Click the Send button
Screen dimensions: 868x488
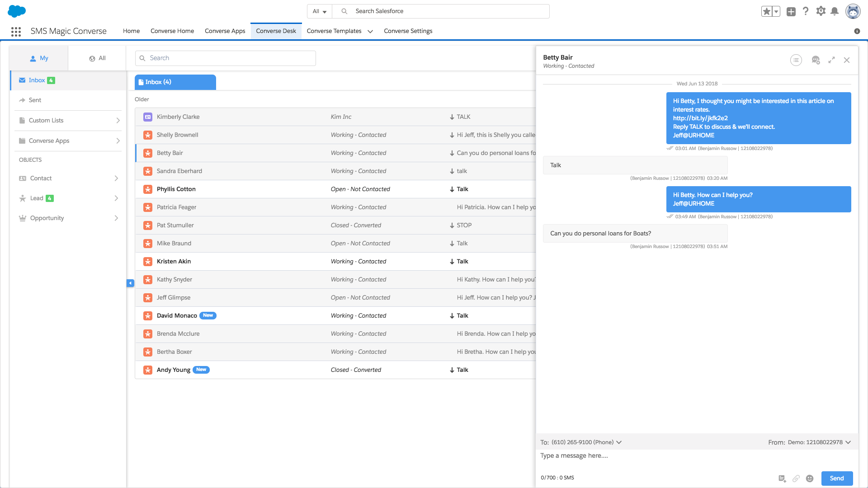(x=836, y=479)
